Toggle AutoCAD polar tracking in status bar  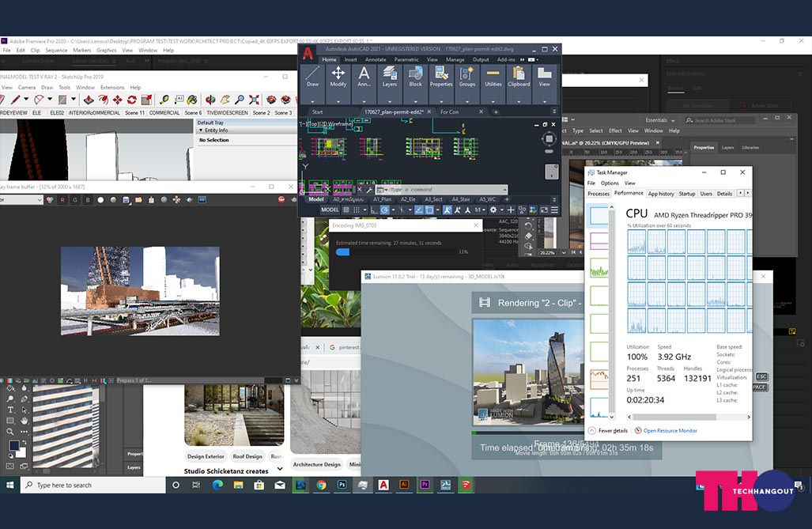coord(384,210)
